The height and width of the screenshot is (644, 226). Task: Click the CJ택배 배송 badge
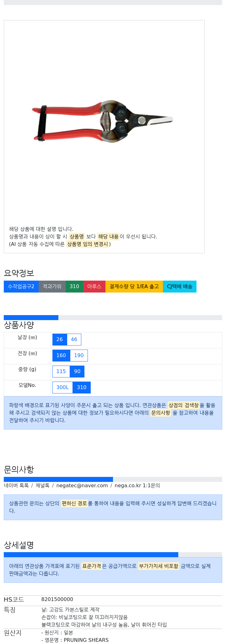pyautogui.click(x=180, y=287)
